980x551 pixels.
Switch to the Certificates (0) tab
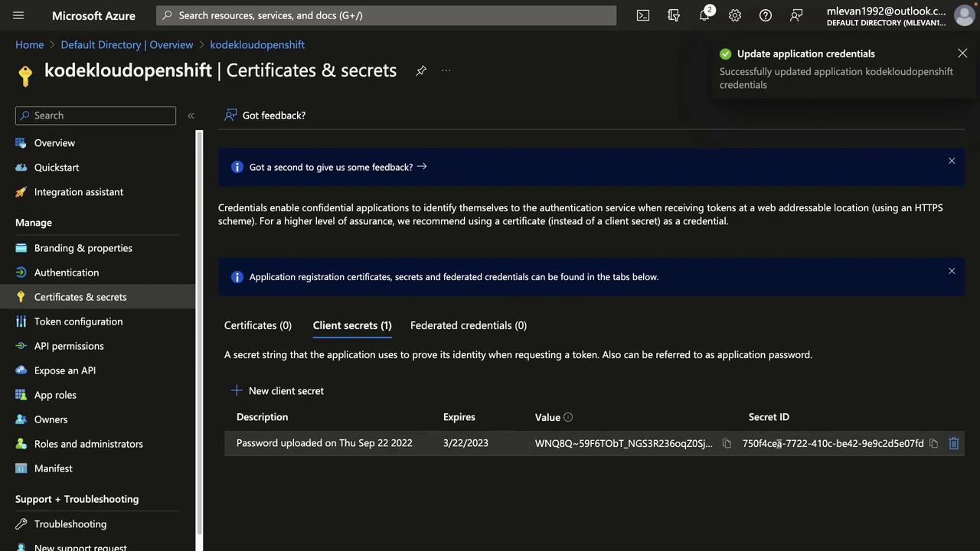pos(258,325)
